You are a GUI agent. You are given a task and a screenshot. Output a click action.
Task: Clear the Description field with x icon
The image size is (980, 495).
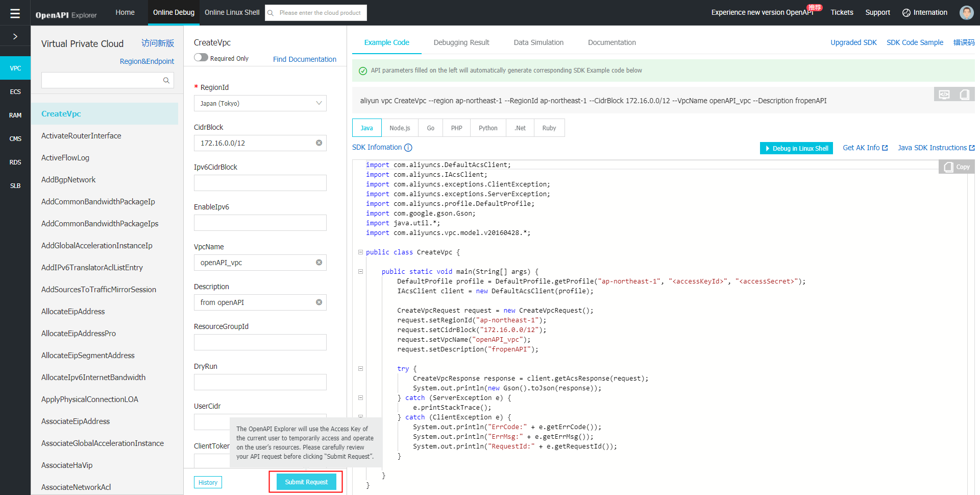point(319,302)
